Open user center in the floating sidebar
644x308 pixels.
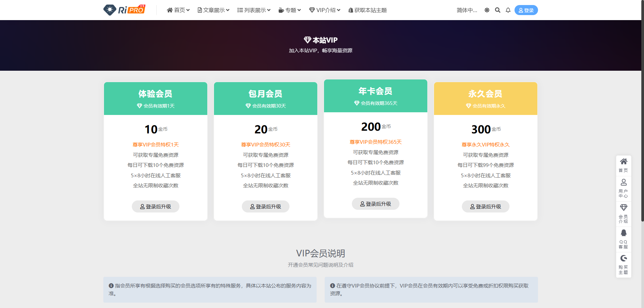[623, 188]
